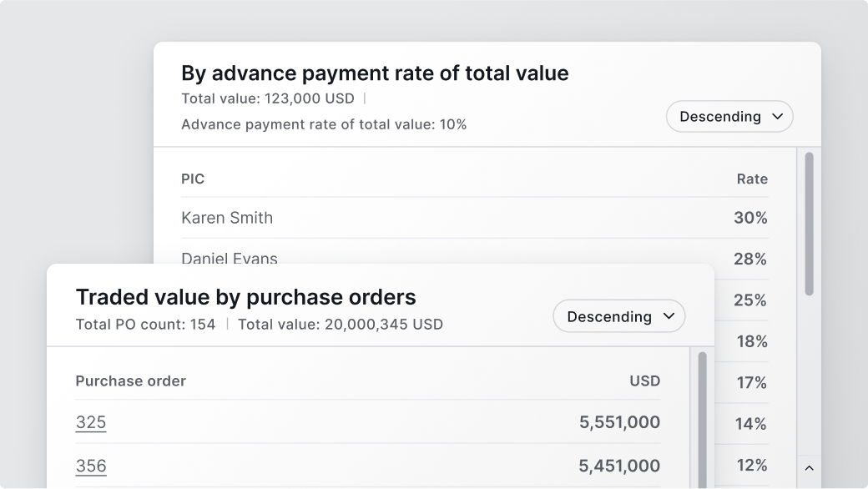Open the Descending dropdown in advance payment card

(x=729, y=117)
